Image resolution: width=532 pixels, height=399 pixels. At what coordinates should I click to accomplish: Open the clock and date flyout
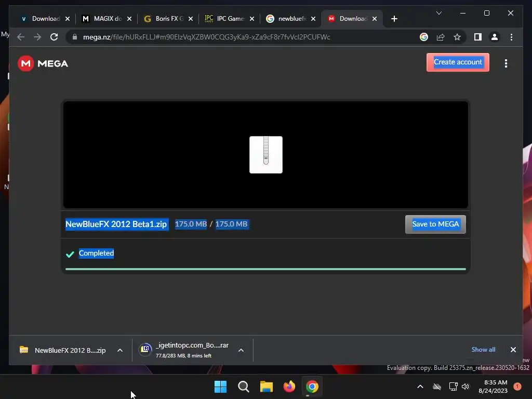493,387
